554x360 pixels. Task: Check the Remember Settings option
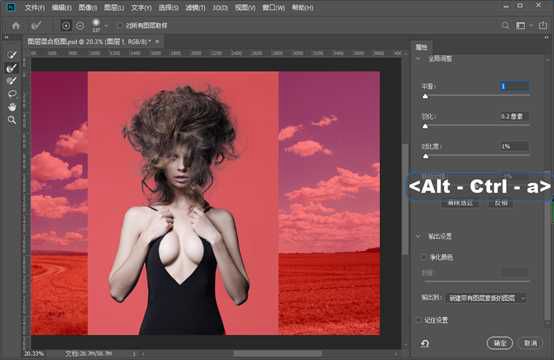(419, 320)
